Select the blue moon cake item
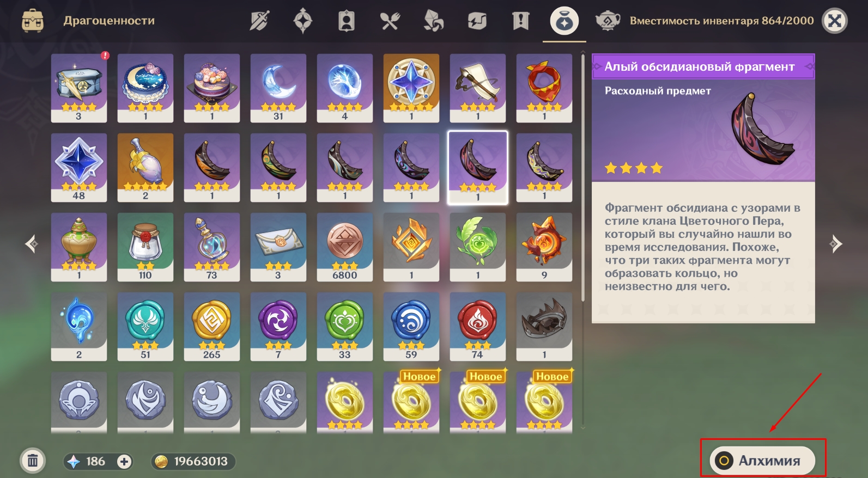 point(145,88)
